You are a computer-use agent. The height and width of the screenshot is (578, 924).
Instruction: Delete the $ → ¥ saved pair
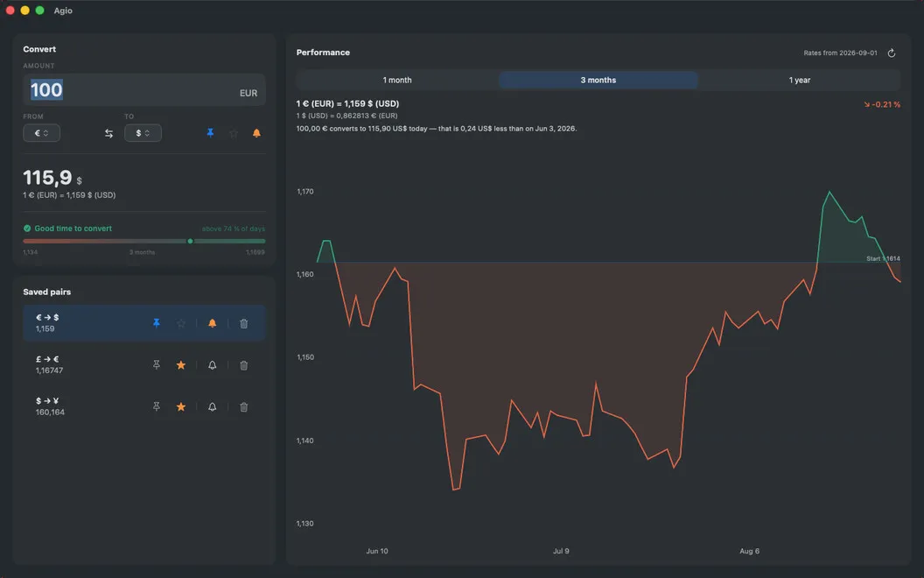click(x=243, y=407)
